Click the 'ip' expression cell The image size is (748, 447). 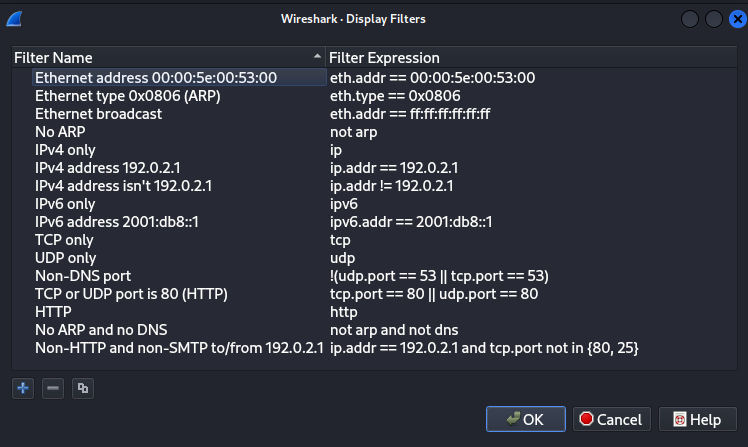coord(336,150)
